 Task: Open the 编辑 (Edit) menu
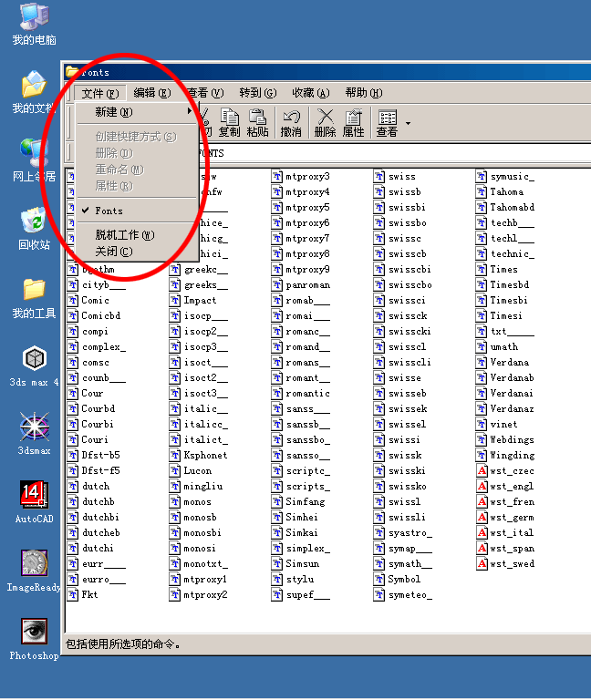[x=151, y=93]
